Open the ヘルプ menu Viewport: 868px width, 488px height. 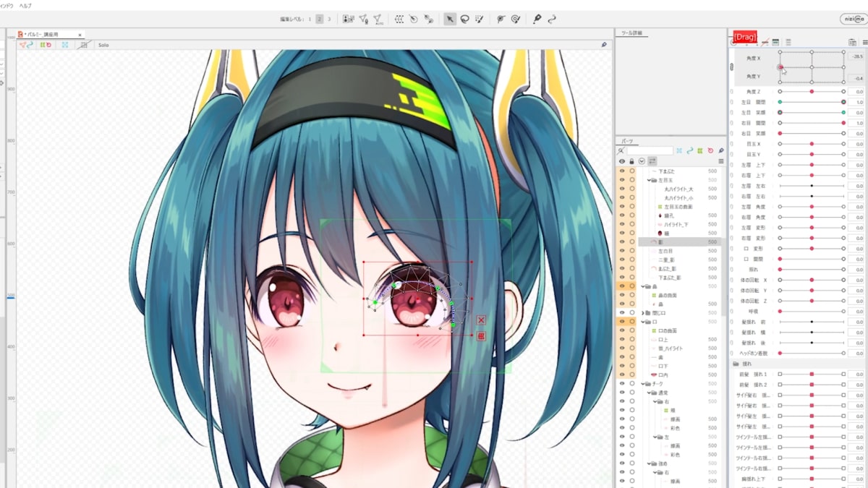[x=25, y=5]
